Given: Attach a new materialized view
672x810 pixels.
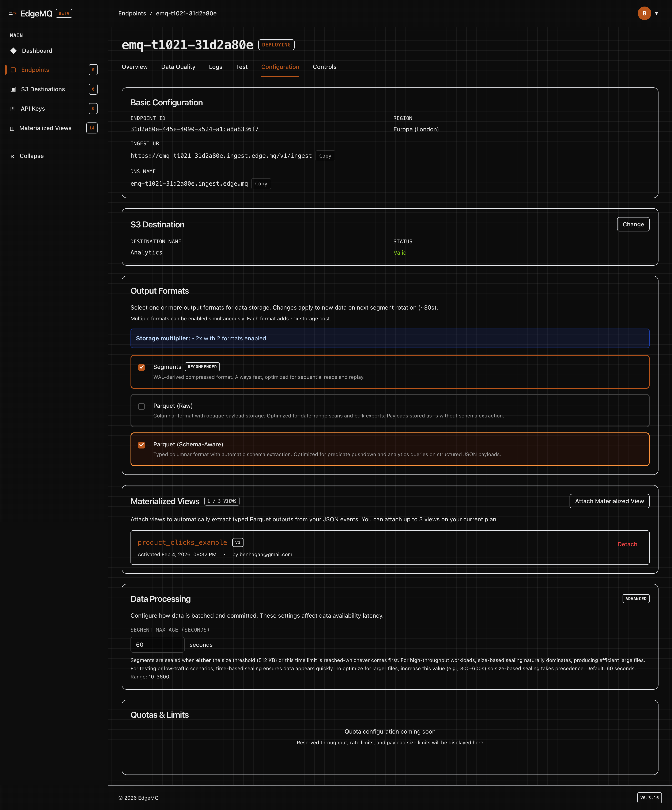Looking at the screenshot, I should tap(609, 501).
